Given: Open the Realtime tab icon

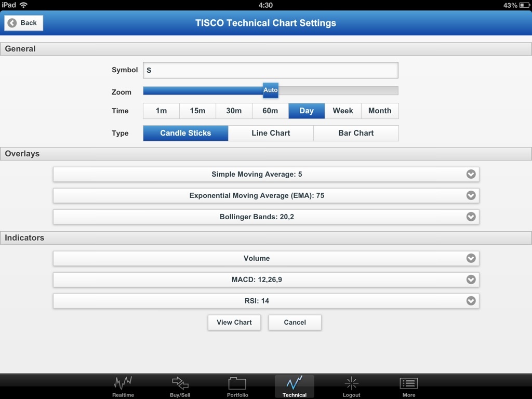Looking at the screenshot, I should [123, 383].
